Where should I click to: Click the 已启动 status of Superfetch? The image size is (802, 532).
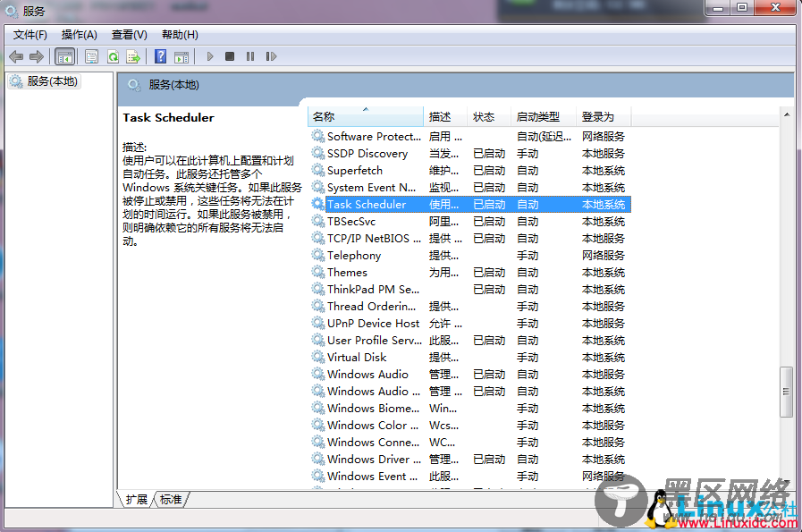click(x=489, y=170)
